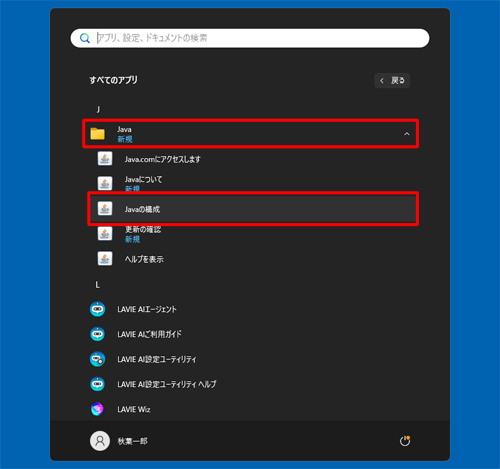The image size is (500, 469).
Task: Click the ヘルプを表示 Java icon
Action: pyautogui.click(x=105, y=259)
